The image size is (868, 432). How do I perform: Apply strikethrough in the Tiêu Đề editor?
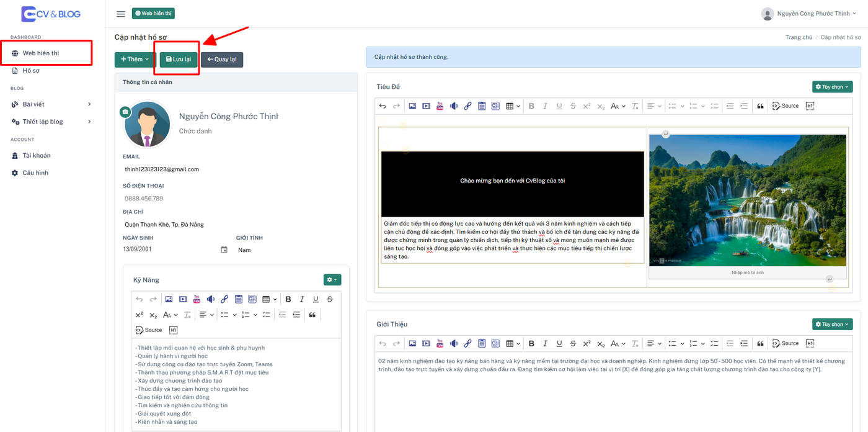(x=573, y=106)
